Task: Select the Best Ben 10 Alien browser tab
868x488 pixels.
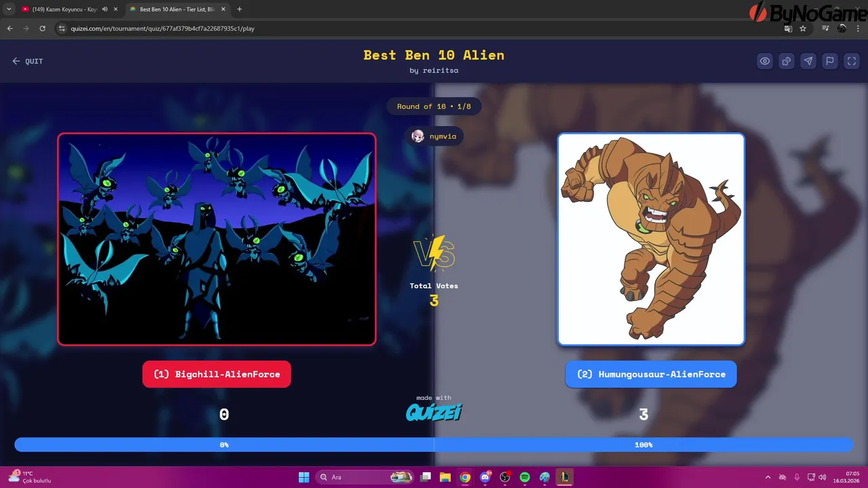Action: click(176, 9)
